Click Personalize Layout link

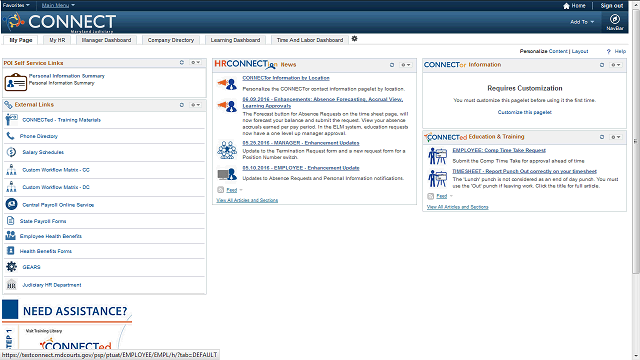click(580, 51)
